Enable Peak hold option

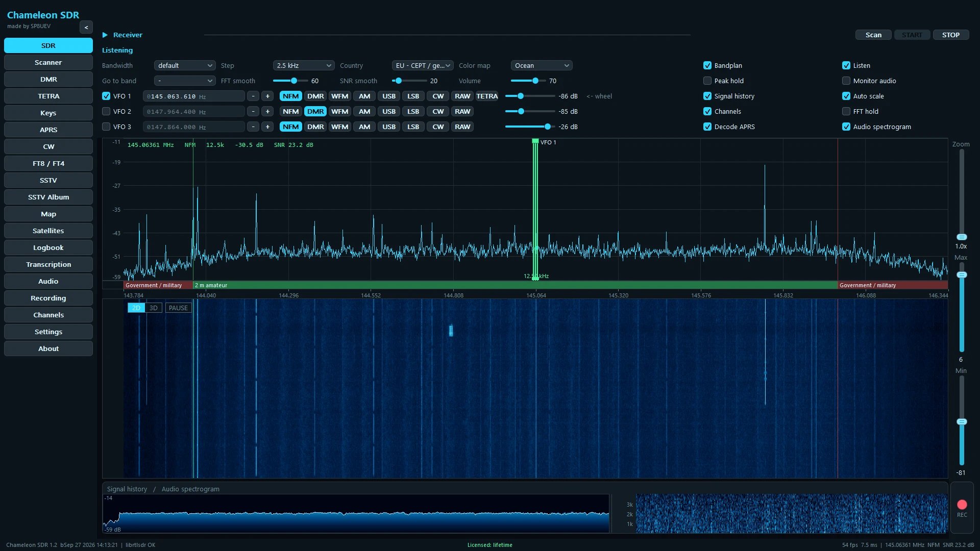pyautogui.click(x=707, y=81)
